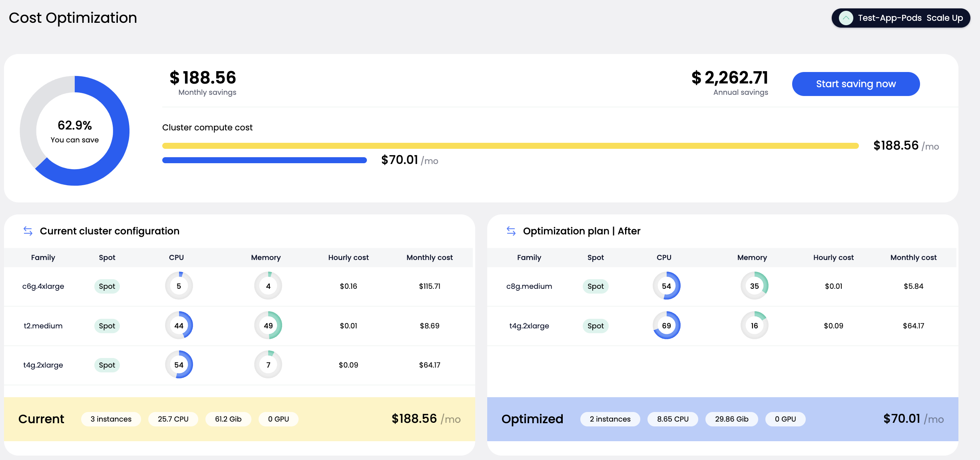Screen dimensions: 980x460
Task: Select t4g.2xlarge in the optimization plan table
Action: pos(529,326)
